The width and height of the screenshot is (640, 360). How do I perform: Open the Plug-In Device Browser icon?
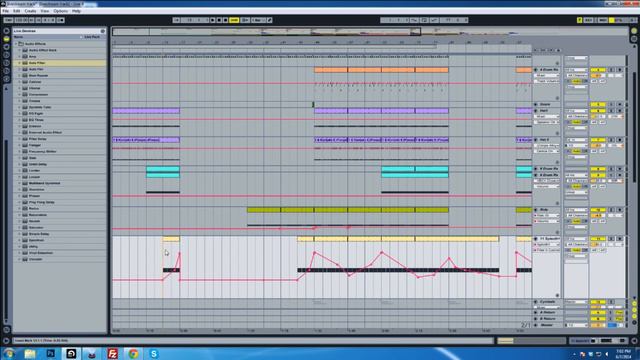7,47
